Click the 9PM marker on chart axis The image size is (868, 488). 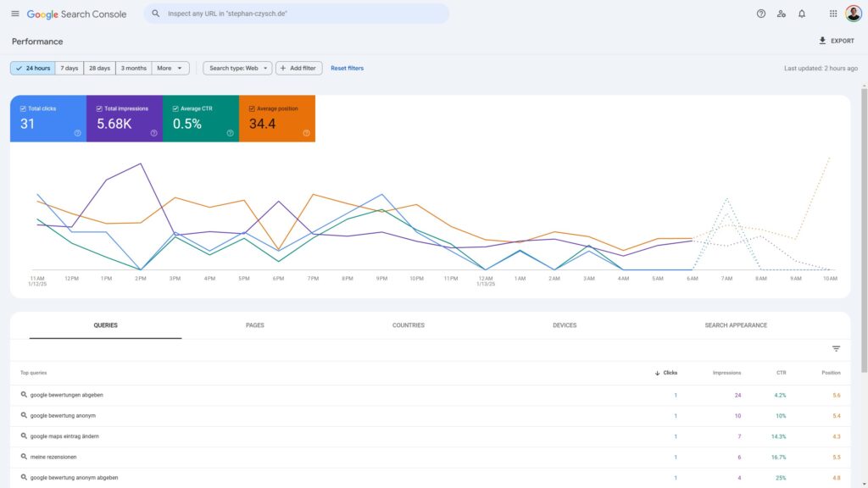click(x=382, y=278)
